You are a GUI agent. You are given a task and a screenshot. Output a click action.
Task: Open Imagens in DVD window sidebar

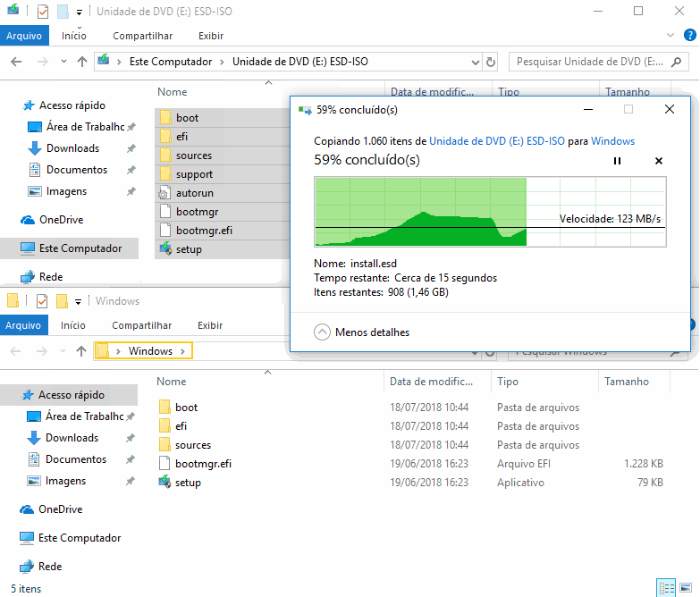click(66, 191)
